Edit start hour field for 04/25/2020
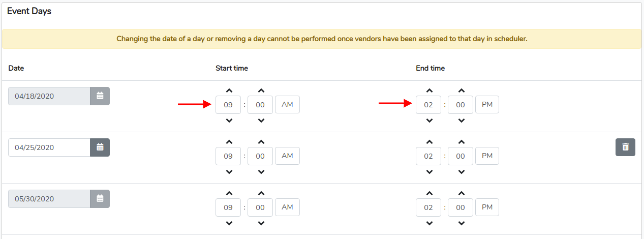Image resolution: width=644 pixels, height=239 pixels. [x=228, y=157]
